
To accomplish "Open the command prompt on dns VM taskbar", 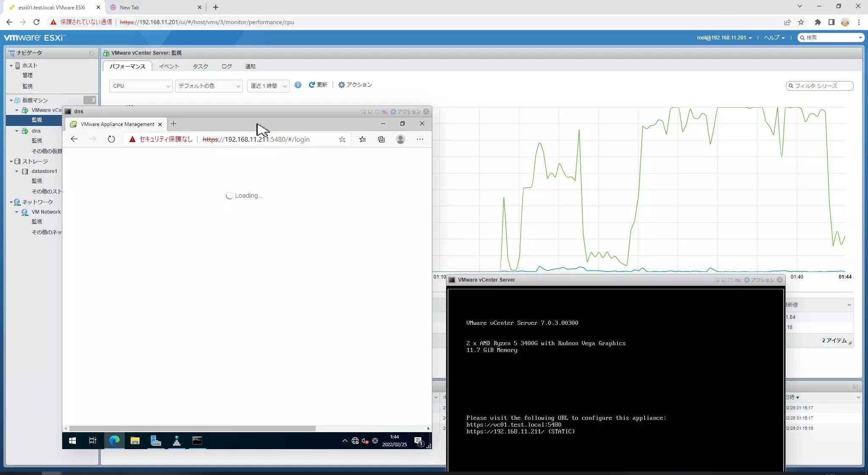I will (x=197, y=441).
